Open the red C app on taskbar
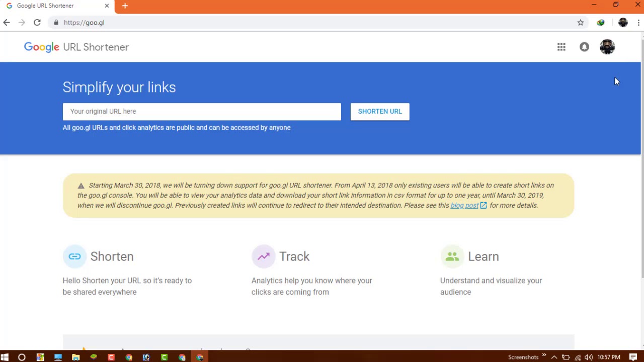 click(111, 357)
